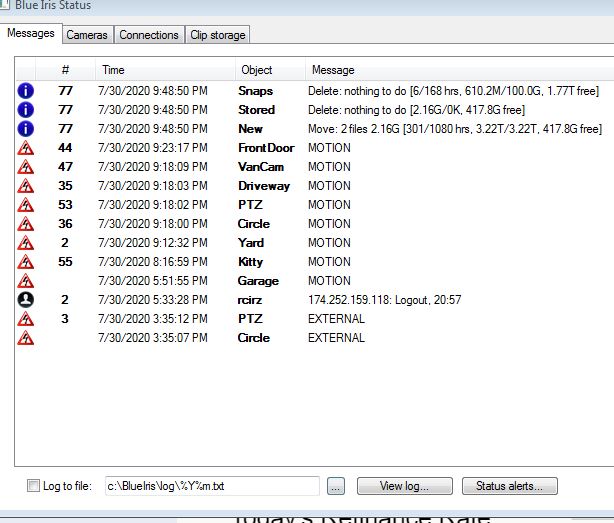Open the Connections tab
Screen dimensions: 614x523
(x=149, y=35)
